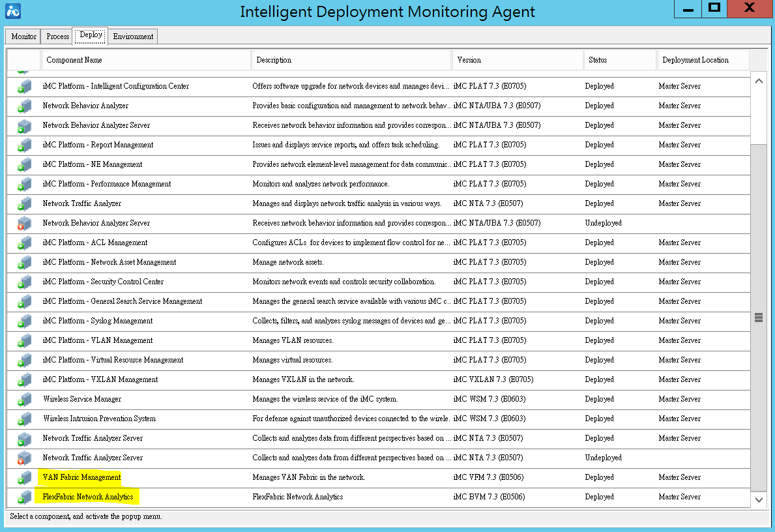Click the status bar hint text
Screen dimensions: 775x532
(x=86, y=516)
